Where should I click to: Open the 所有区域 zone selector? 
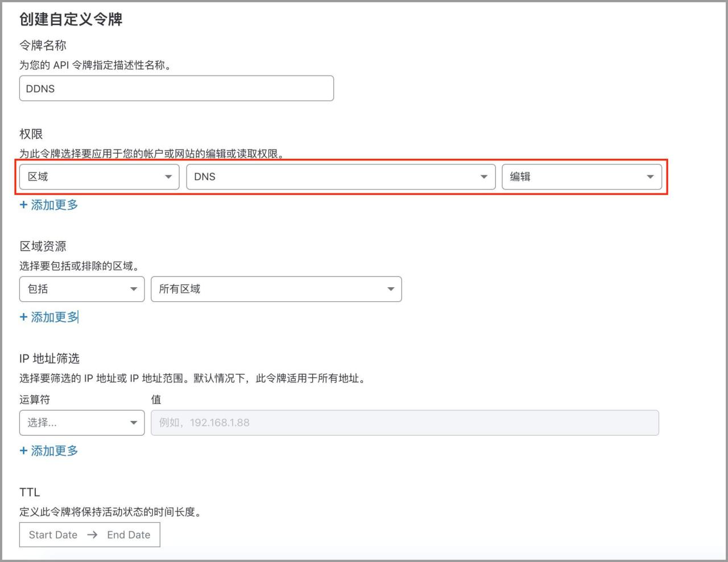point(276,289)
